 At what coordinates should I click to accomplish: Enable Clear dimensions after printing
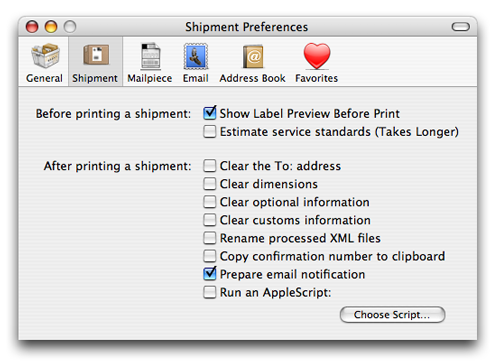(x=210, y=184)
